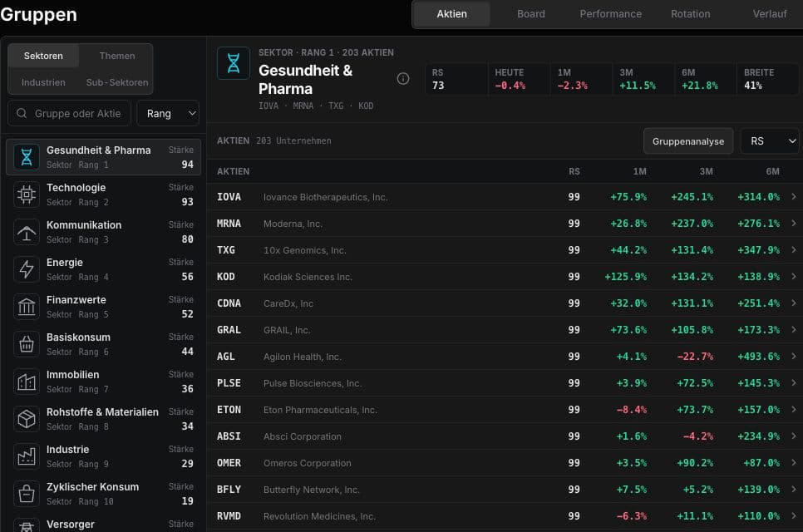Click the MRNA ticker link under sector title

[x=303, y=106]
